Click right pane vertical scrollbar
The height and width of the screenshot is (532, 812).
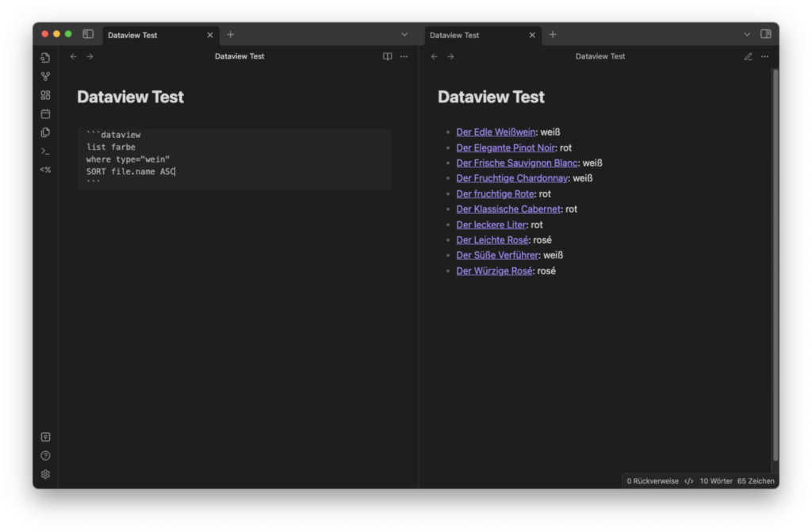point(776,264)
